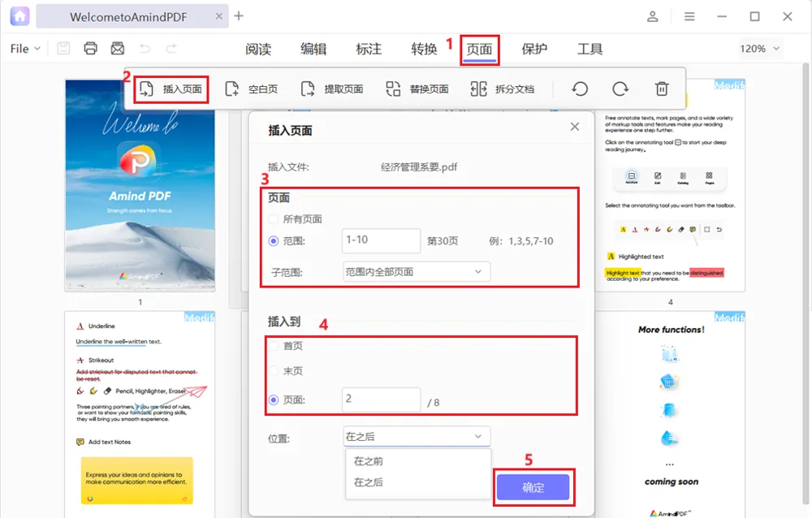Viewport: 812px width, 518px height.
Task: Click the page range field showing 1-10
Action: [381, 240]
